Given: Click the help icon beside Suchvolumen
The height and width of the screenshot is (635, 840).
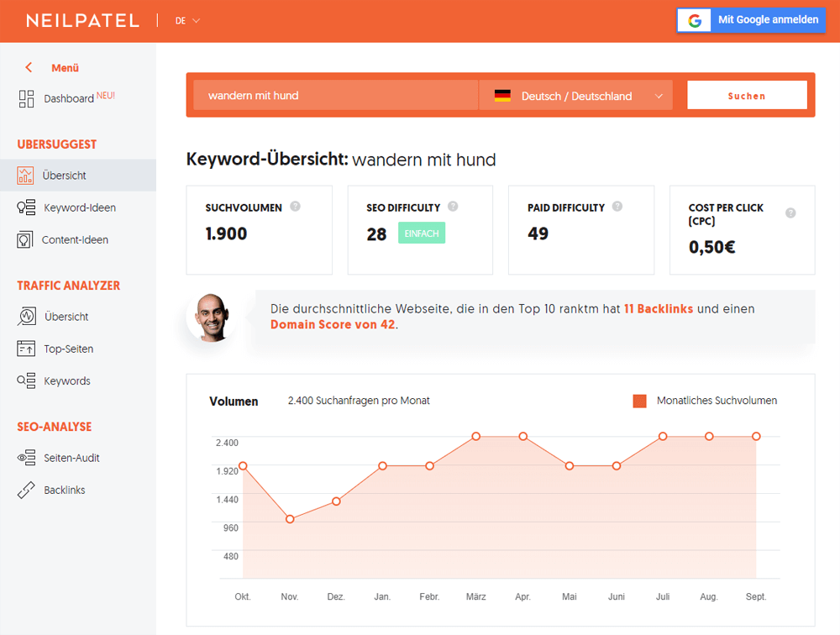Looking at the screenshot, I should click(295, 207).
